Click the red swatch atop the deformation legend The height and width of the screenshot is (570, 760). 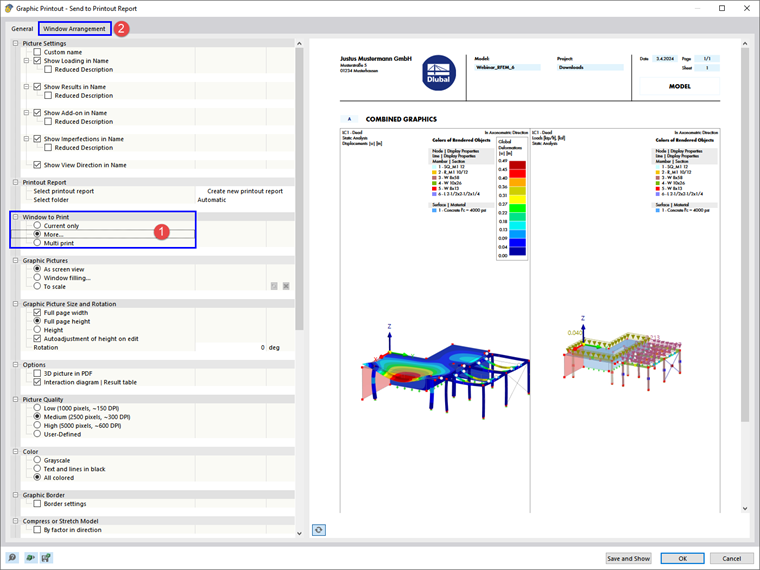(517, 165)
